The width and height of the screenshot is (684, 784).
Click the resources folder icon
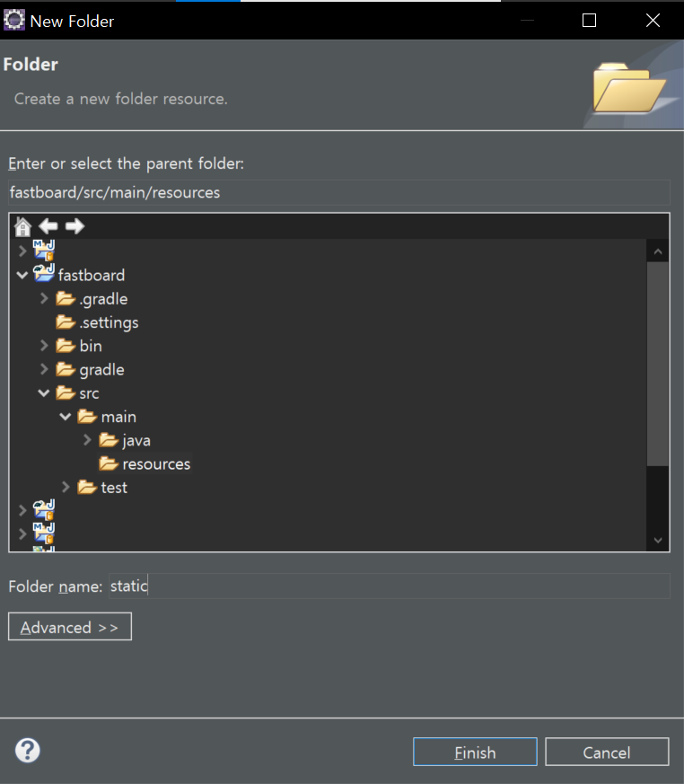pyautogui.click(x=109, y=463)
